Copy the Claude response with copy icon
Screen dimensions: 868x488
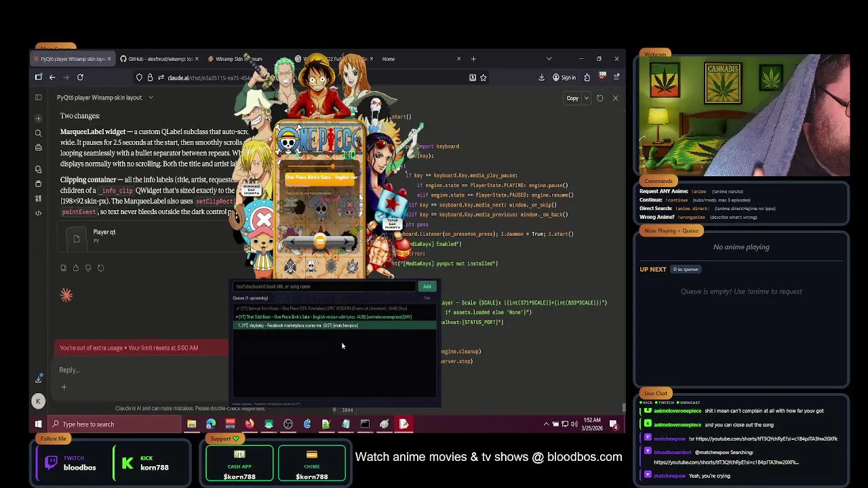[64, 268]
